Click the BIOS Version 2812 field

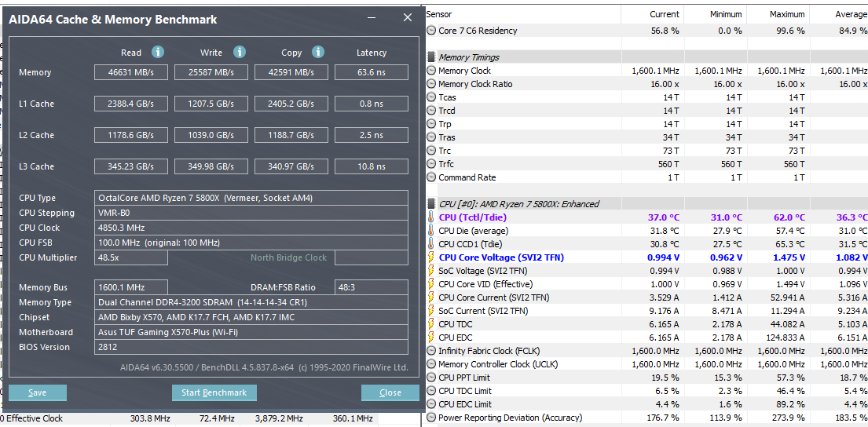coord(251,348)
